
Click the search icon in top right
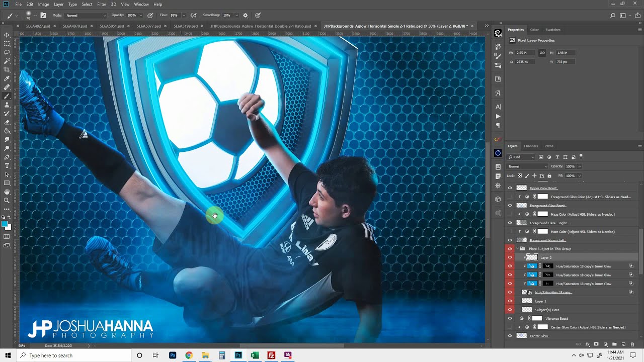[x=613, y=16]
